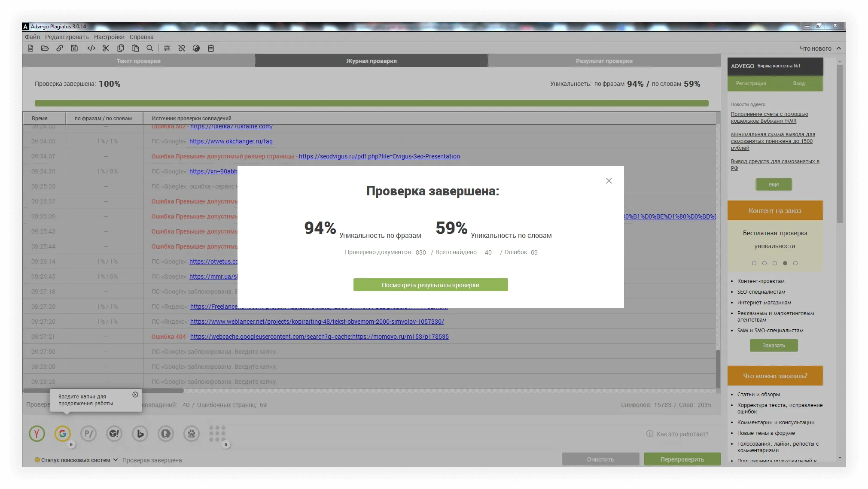
Task: Click the checklist clipboard toolbar icon
Action: tap(211, 48)
